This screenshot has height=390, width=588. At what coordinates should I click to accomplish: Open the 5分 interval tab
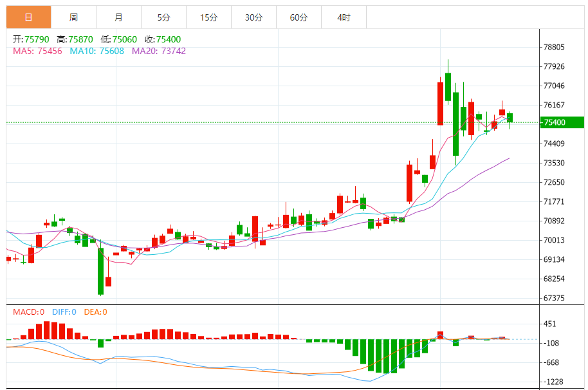pos(163,17)
